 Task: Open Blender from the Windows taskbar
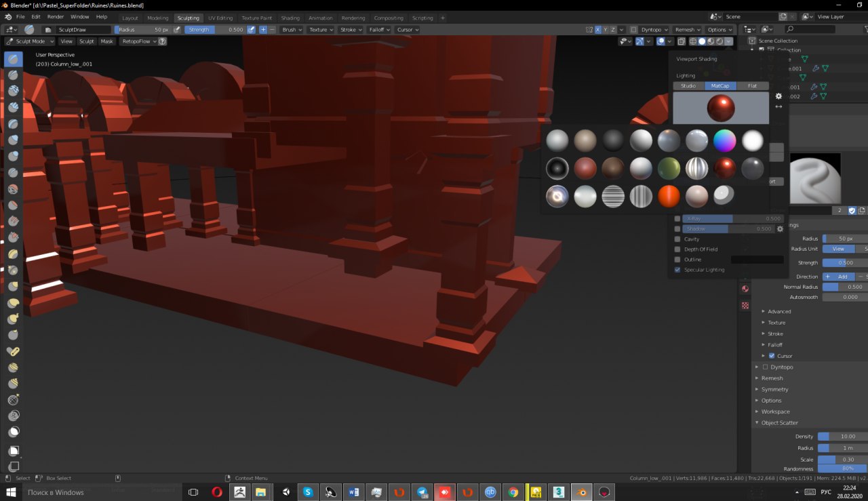click(x=581, y=492)
